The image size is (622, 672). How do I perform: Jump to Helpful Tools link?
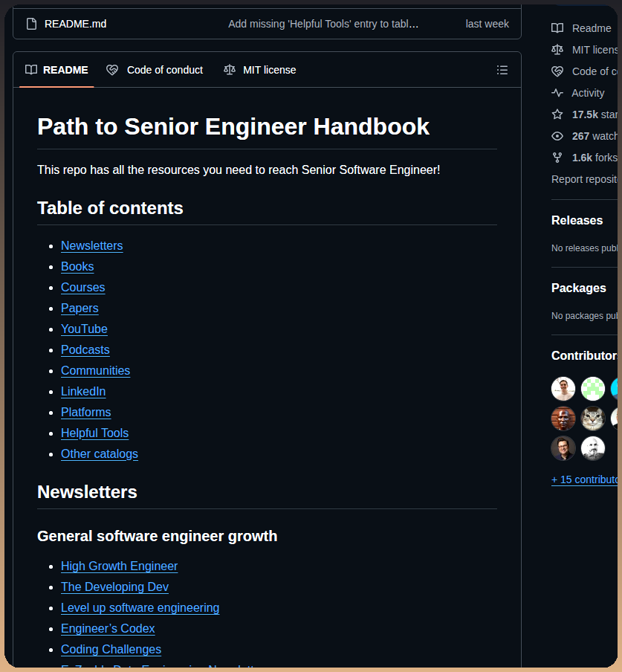[x=94, y=433]
